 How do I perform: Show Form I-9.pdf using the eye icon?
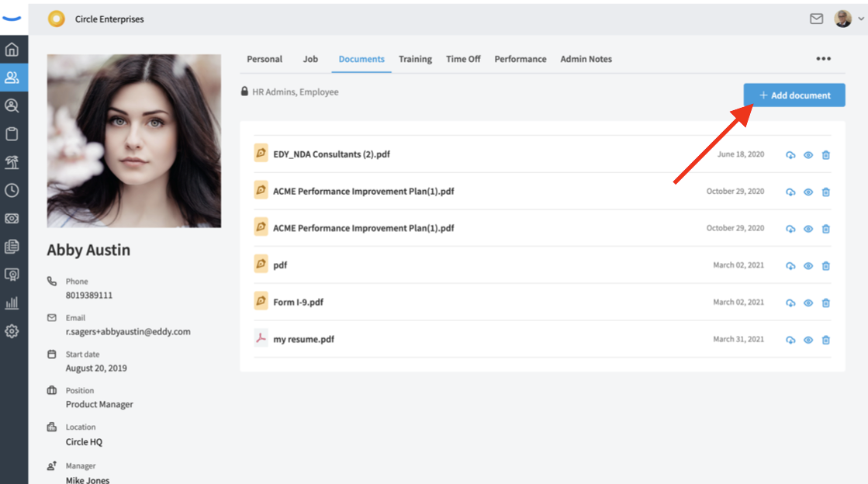click(x=808, y=302)
